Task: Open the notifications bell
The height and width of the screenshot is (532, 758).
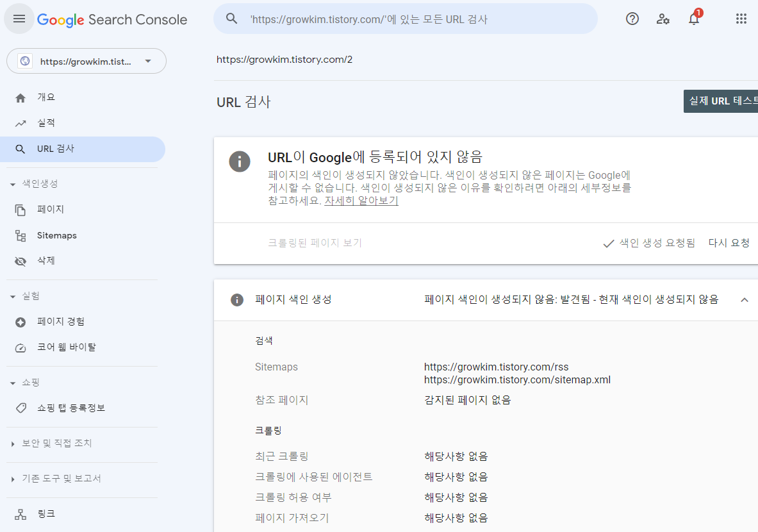Action: tap(694, 19)
